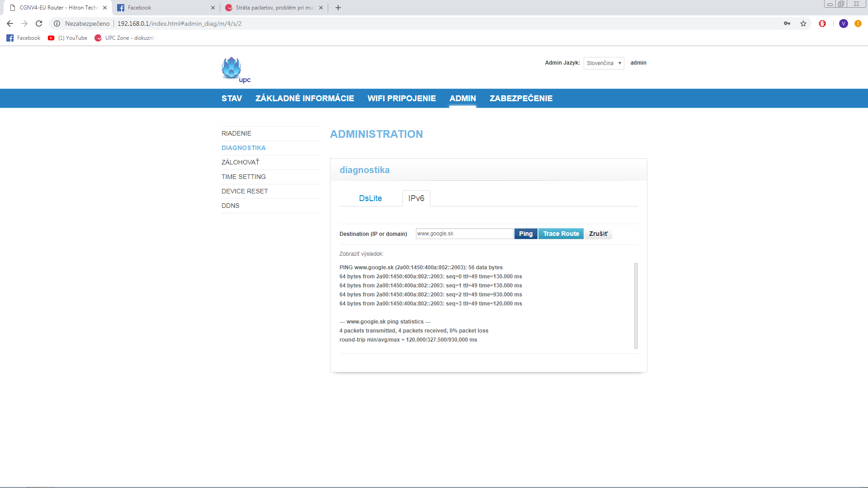This screenshot has width=868, height=488.
Task: Click the UPC logo
Action: point(236,70)
